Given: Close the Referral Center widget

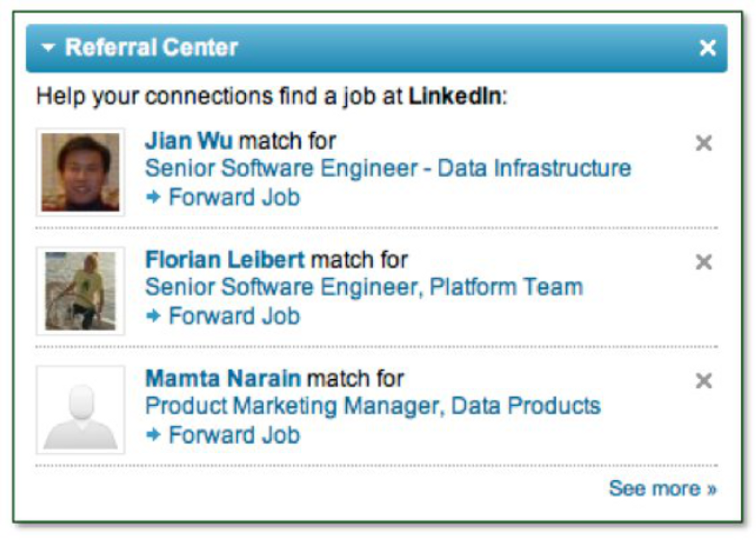Looking at the screenshot, I should point(708,48).
